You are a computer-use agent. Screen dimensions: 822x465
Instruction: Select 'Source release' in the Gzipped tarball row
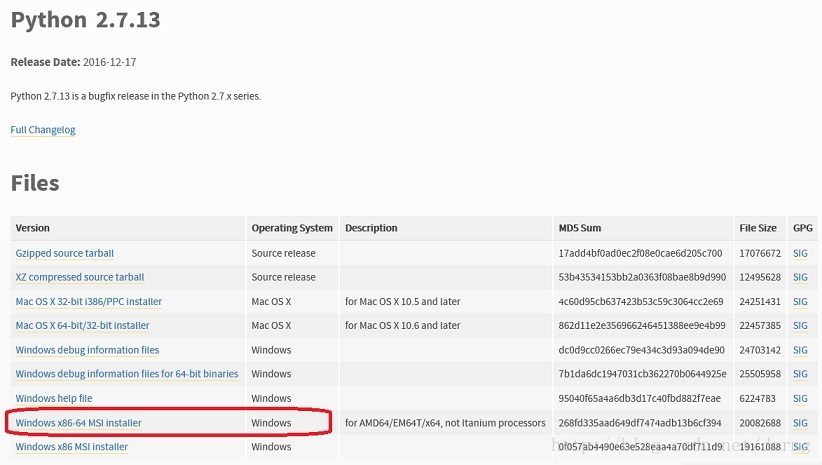pos(283,253)
